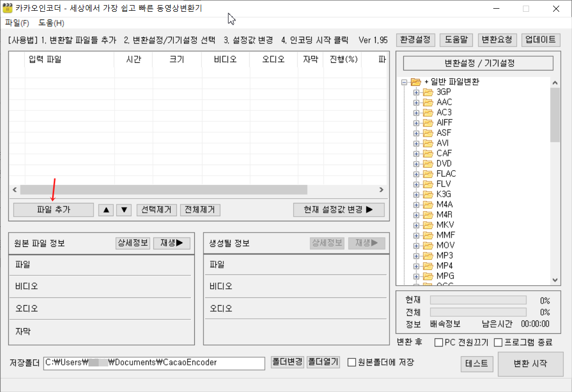The height and width of the screenshot is (392, 572).
Task: Check the PC 전원끄기 checkbox
Action: [x=439, y=342]
